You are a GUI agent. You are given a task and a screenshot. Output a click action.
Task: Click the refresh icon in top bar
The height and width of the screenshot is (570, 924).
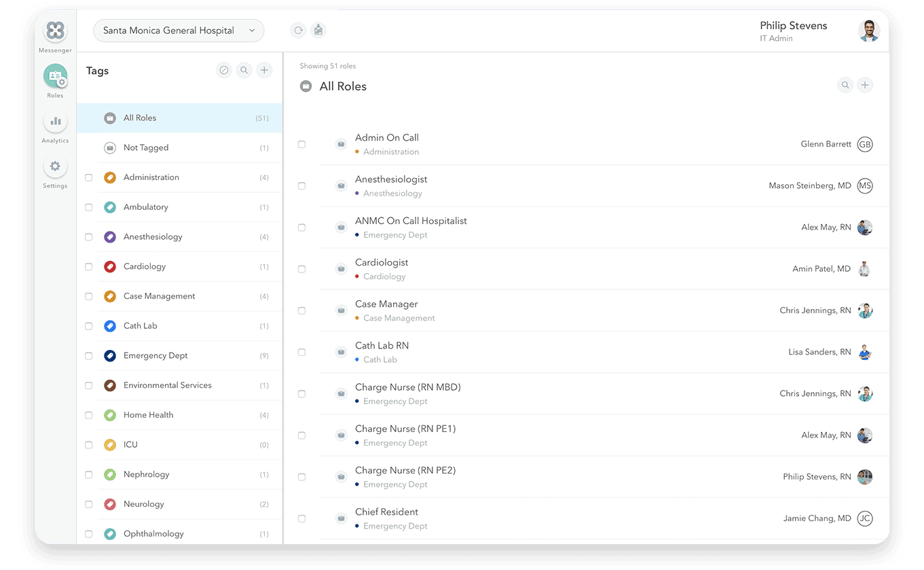(x=298, y=31)
